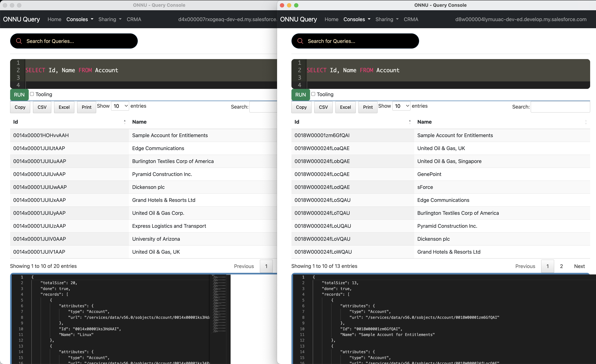
Task: Focus the Search for Queries field in right window
Action: point(355,41)
